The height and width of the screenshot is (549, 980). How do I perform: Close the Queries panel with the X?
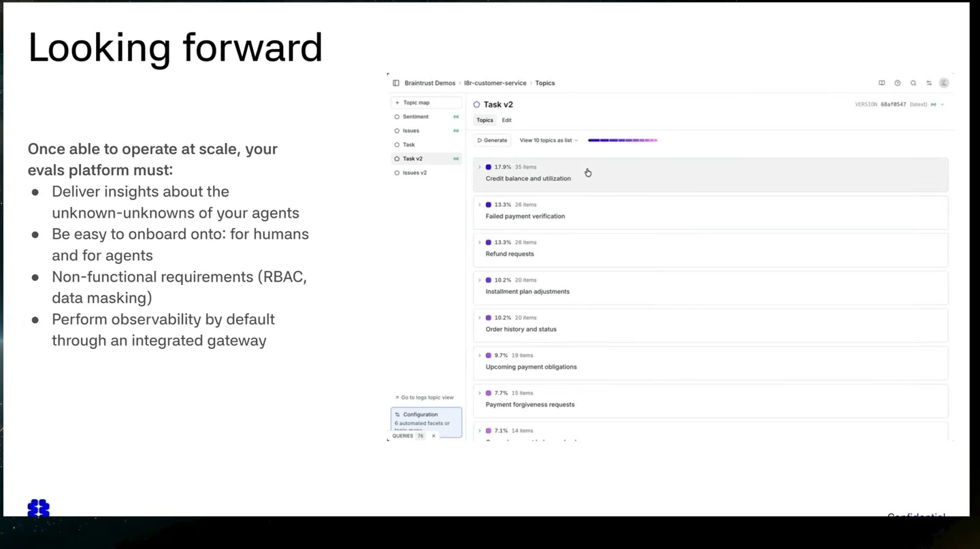point(434,436)
